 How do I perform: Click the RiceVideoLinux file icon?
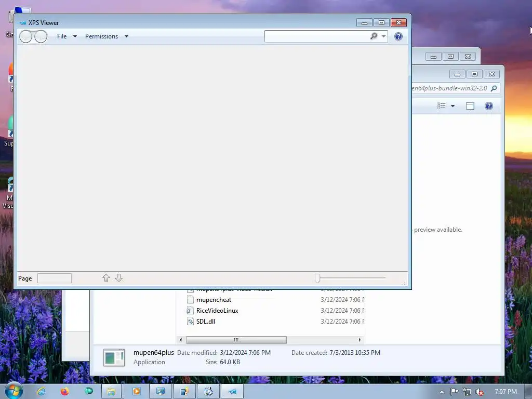tap(190, 311)
